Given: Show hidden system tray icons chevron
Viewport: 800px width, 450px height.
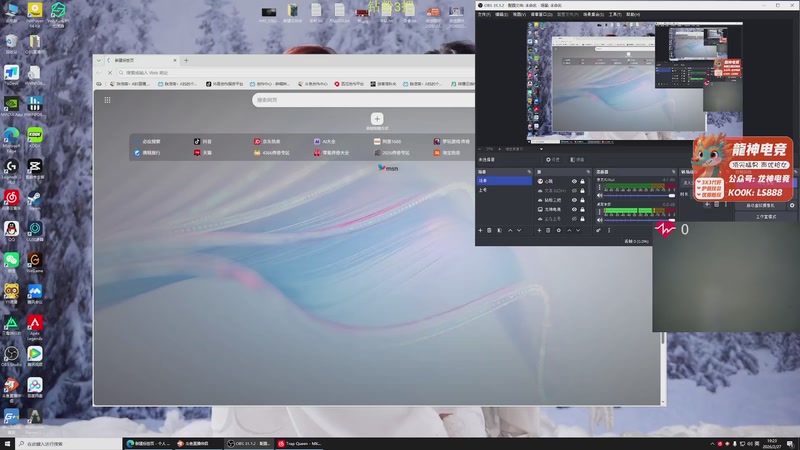Looking at the screenshot, I should tap(712, 444).
